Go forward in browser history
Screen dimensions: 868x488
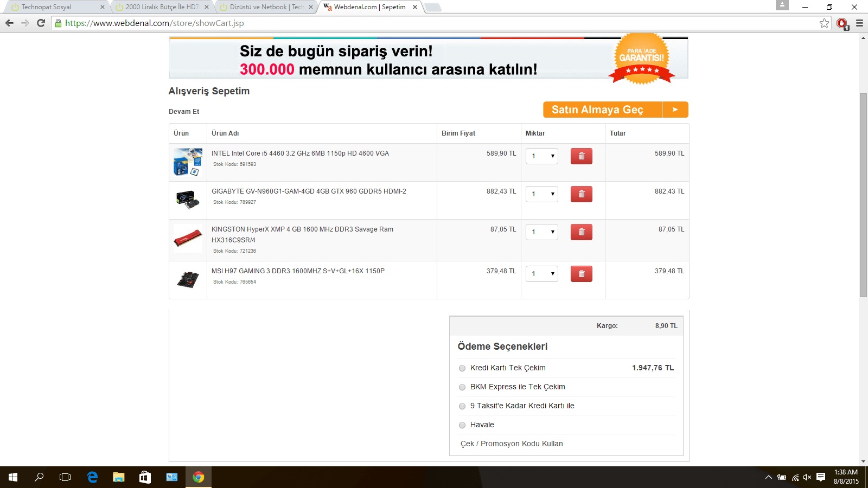click(x=25, y=23)
